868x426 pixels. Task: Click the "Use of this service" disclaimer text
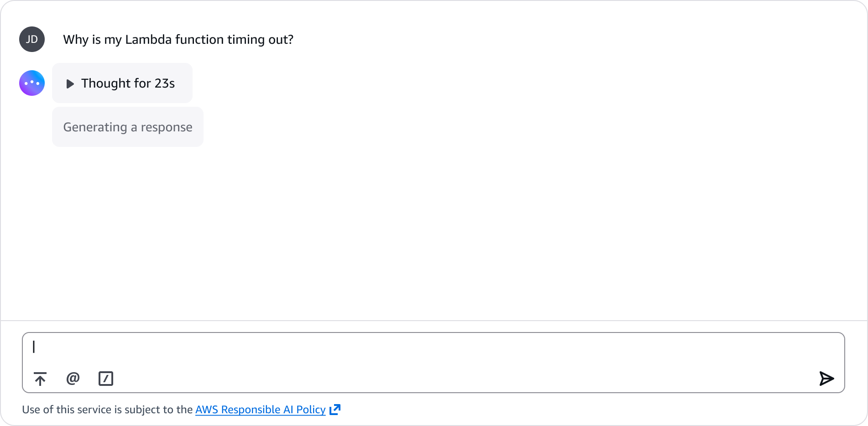point(107,410)
